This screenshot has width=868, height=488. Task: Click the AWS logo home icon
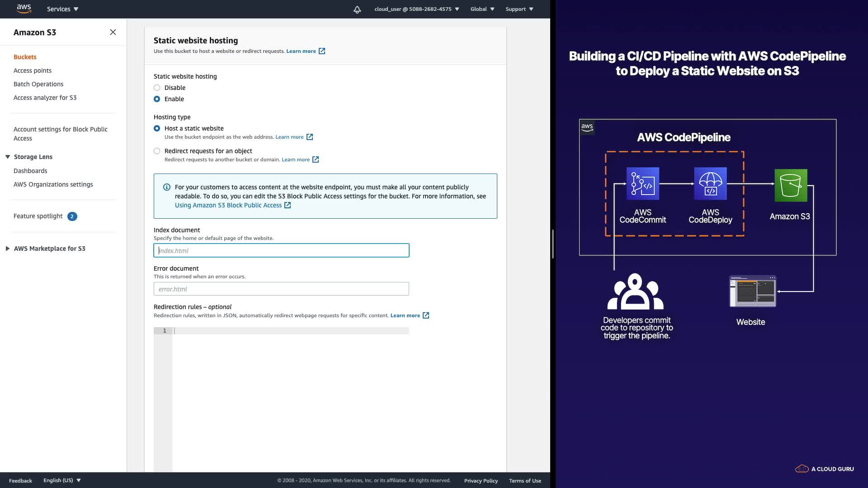[24, 9]
